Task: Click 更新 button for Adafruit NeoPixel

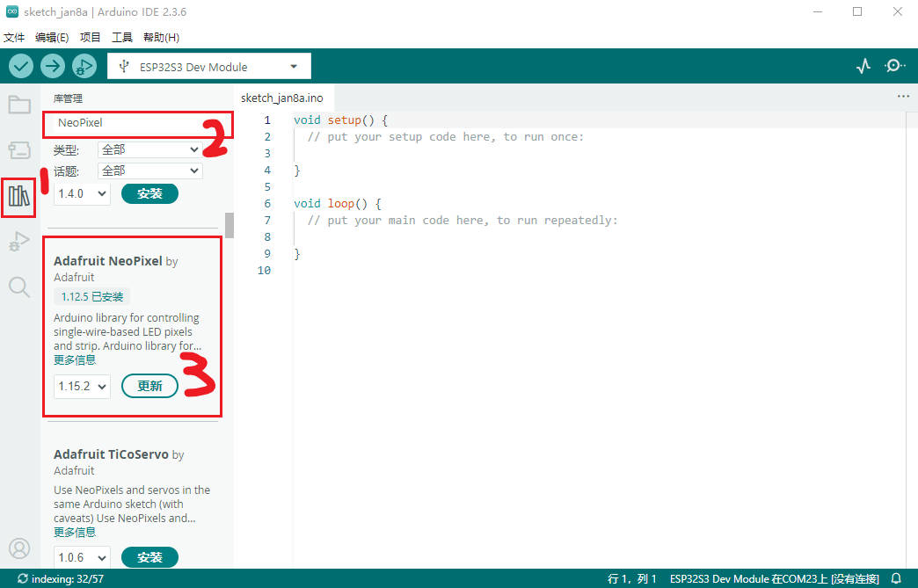Action: tap(149, 386)
